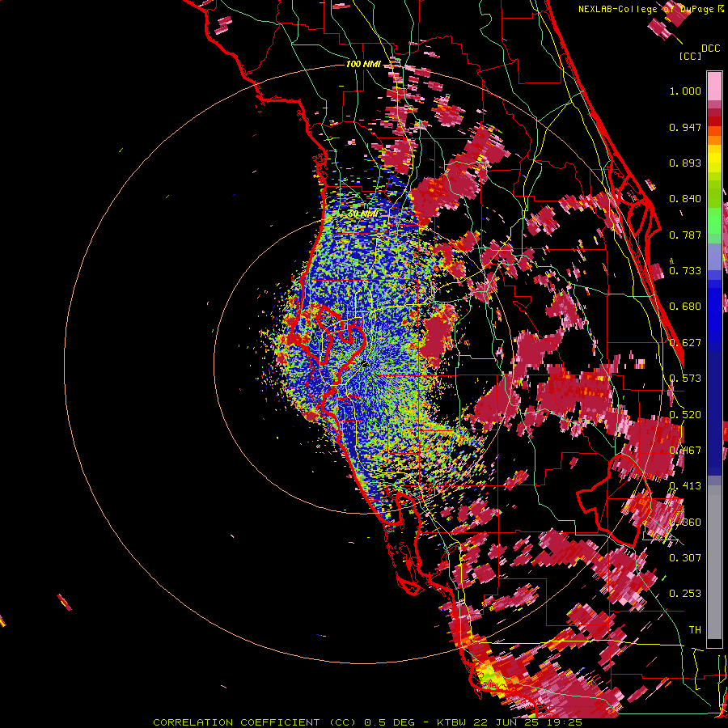Select the 0.573 scale value
The height and width of the screenshot is (728, 728).
pos(685,379)
